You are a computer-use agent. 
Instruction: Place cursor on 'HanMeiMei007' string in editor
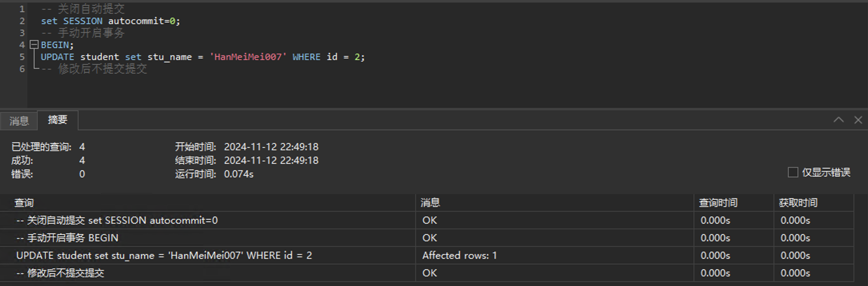(248, 57)
